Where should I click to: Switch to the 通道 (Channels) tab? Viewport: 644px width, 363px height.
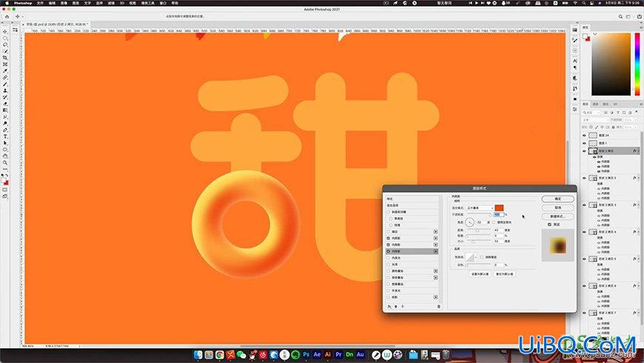(x=596, y=104)
